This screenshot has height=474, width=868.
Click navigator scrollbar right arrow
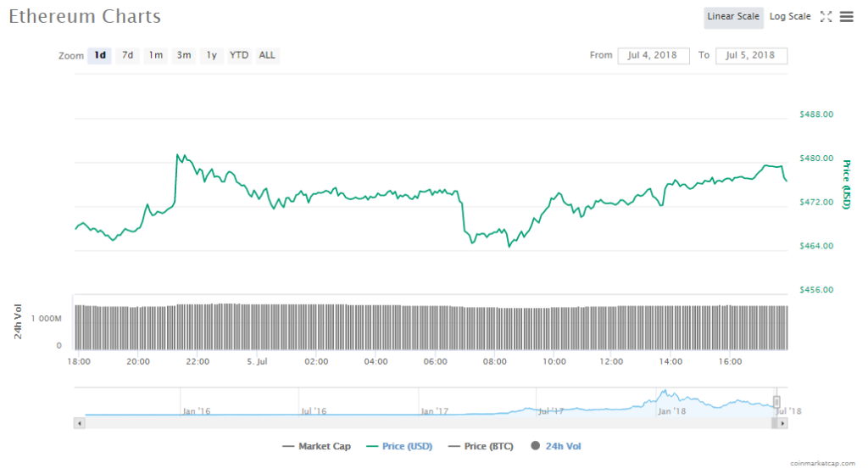[x=782, y=422]
